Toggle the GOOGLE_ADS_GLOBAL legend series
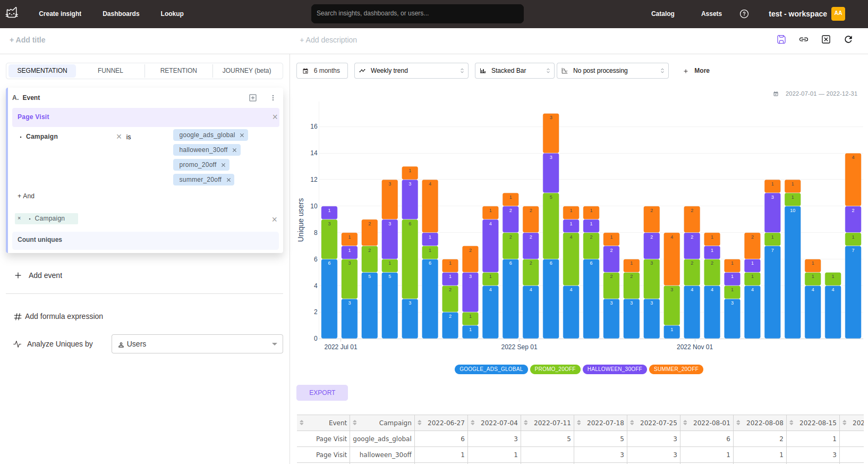868x464 pixels. pos(491,369)
